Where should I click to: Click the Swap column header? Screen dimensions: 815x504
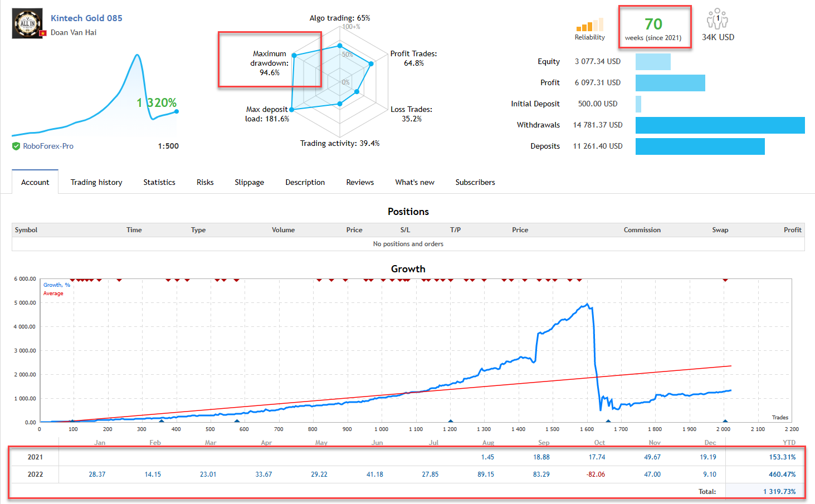coord(720,229)
